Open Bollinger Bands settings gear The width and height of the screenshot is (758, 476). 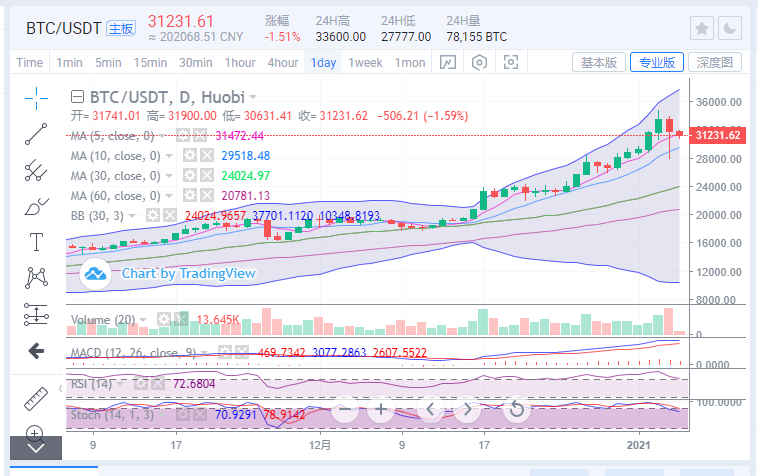pyautogui.click(x=153, y=216)
